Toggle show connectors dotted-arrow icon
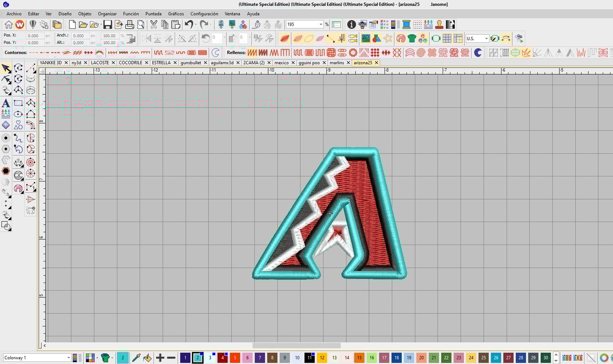 [331, 38]
